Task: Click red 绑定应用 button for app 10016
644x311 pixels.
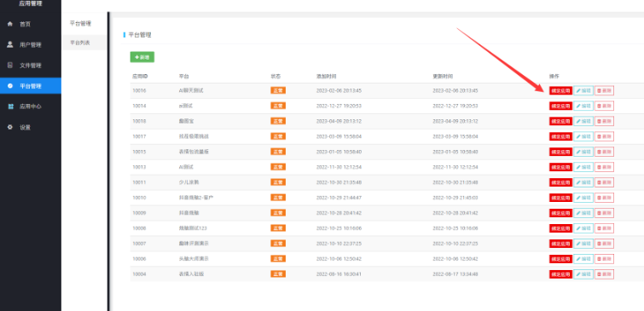Action: [560, 90]
